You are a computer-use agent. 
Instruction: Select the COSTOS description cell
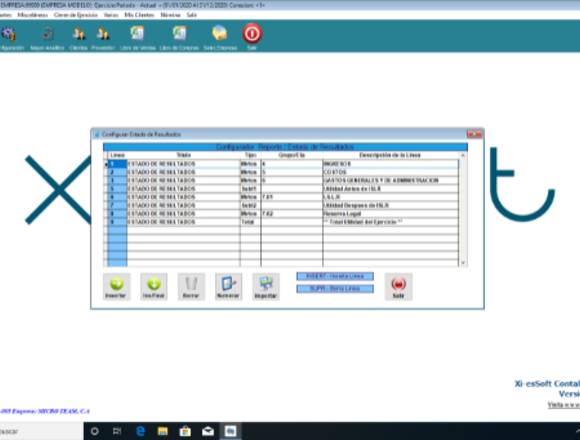[391, 172]
